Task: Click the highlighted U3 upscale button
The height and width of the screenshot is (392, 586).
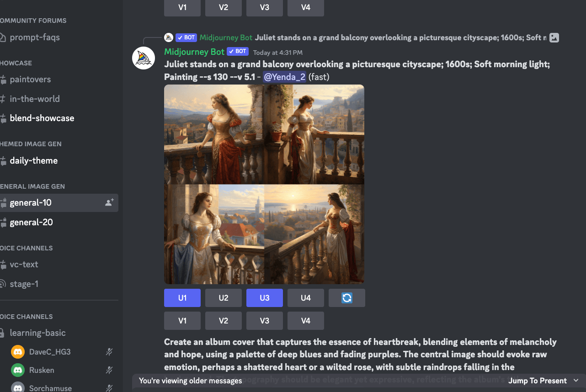Action: click(265, 298)
